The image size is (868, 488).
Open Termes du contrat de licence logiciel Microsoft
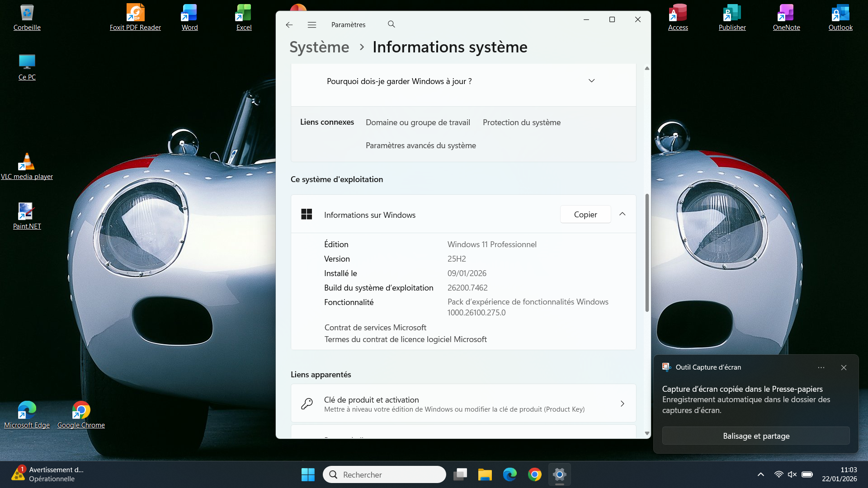click(406, 339)
